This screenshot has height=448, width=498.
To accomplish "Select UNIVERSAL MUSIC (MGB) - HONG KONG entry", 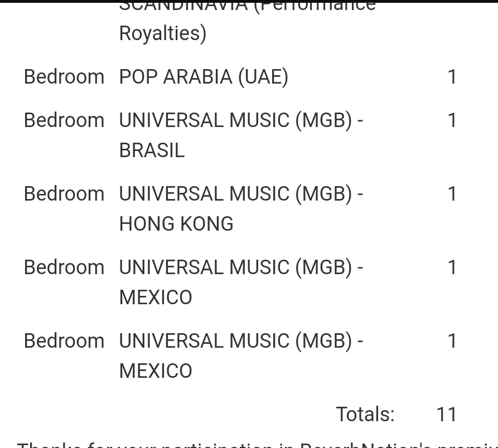I will 240,209.
